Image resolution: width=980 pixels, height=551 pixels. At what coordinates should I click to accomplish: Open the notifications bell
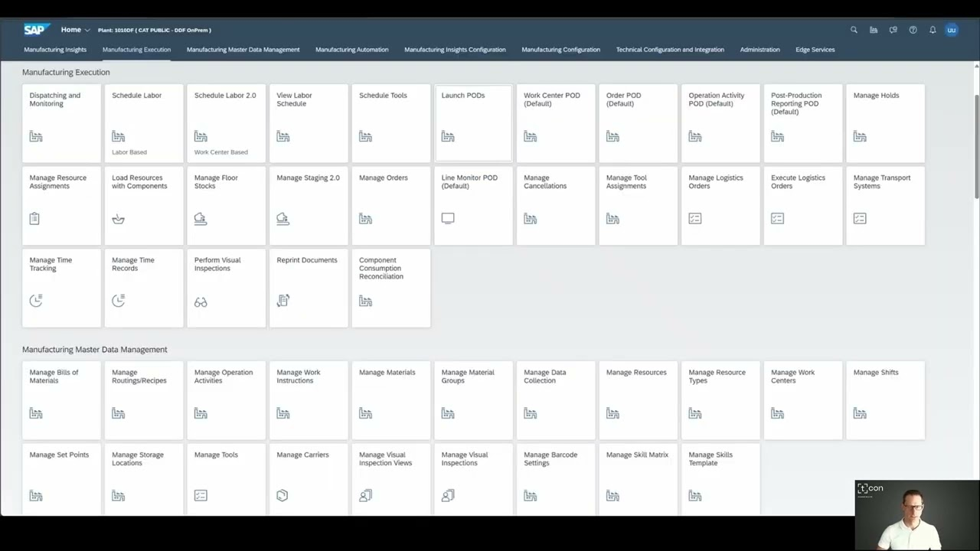point(933,30)
